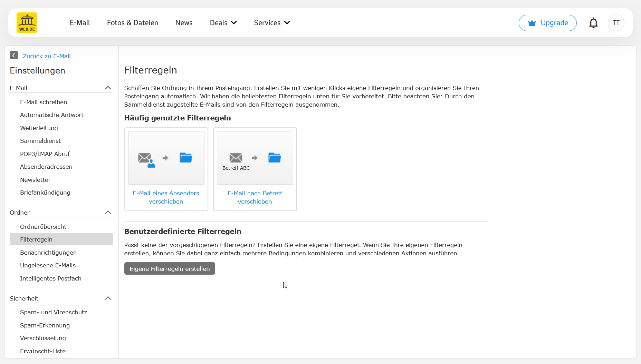Open Spam- und Virenschutz settings
Screen dimensions: 641x364
54,312
